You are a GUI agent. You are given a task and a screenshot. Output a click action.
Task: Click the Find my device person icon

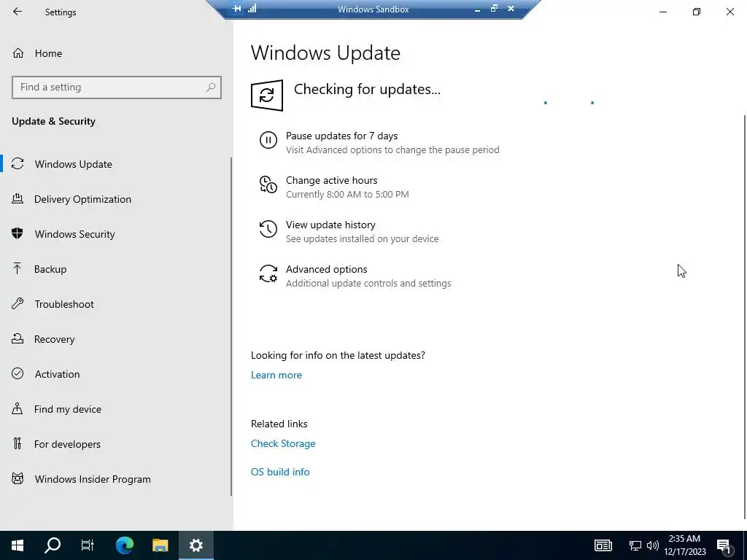(18, 408)
